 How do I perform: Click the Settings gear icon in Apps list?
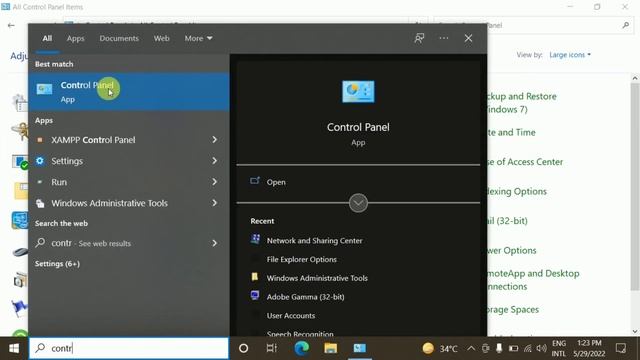40,161
